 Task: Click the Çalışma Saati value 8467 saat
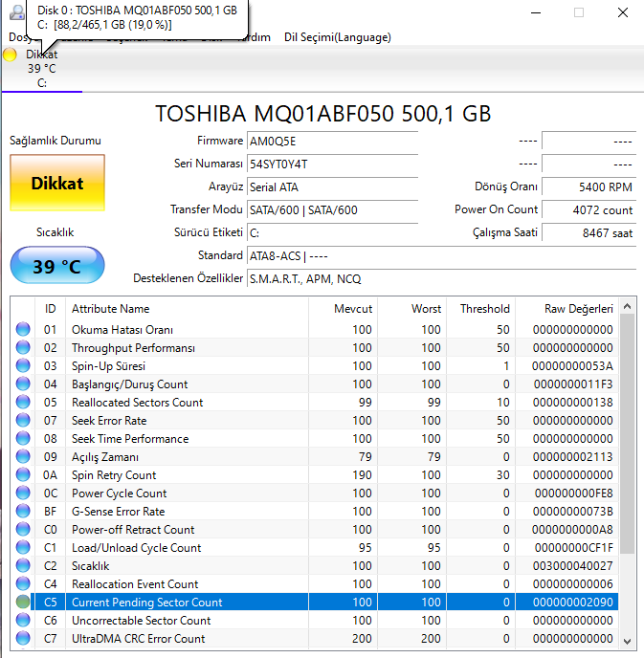(589, 233)
